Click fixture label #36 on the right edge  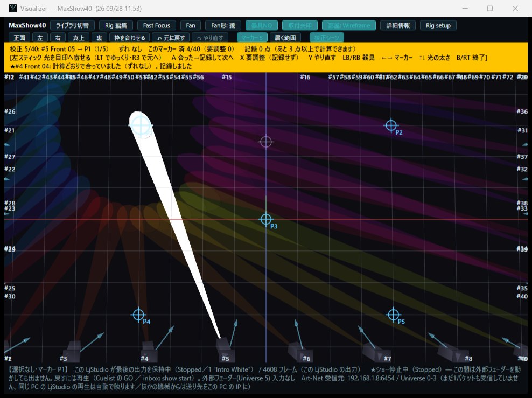click(522, 111)
